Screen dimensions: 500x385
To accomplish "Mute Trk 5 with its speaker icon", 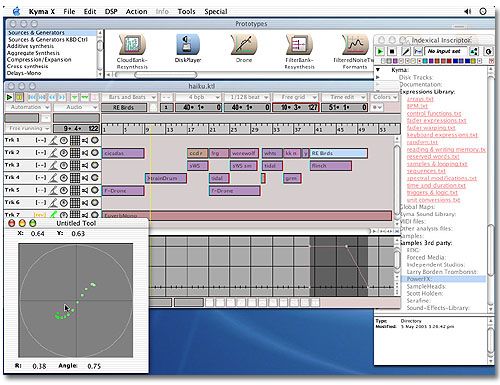I will (85, 190).
